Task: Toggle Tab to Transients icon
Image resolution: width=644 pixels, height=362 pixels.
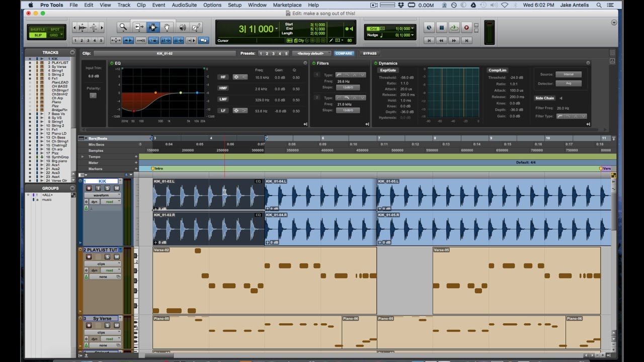Action: [x=128, y=40]
